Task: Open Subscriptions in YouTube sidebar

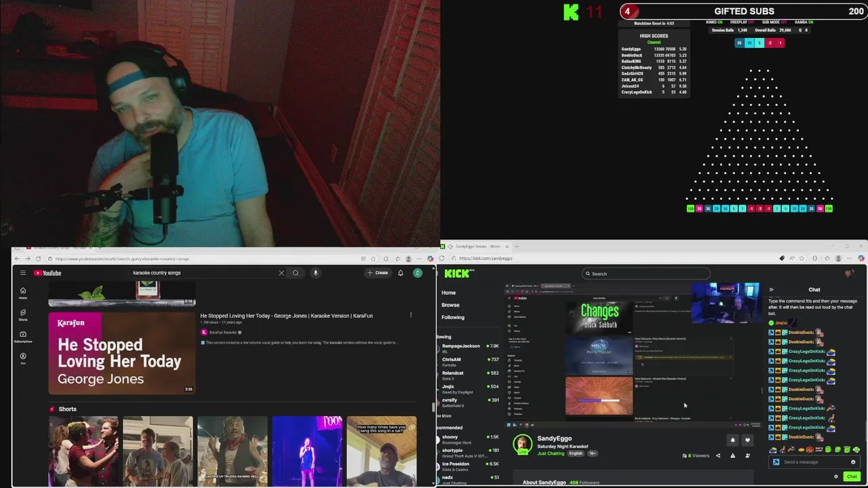Action: click(x=23, y=337)
